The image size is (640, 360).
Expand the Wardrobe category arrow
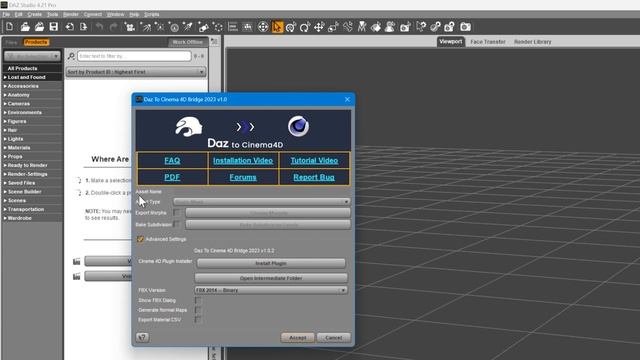click(5, 218)
